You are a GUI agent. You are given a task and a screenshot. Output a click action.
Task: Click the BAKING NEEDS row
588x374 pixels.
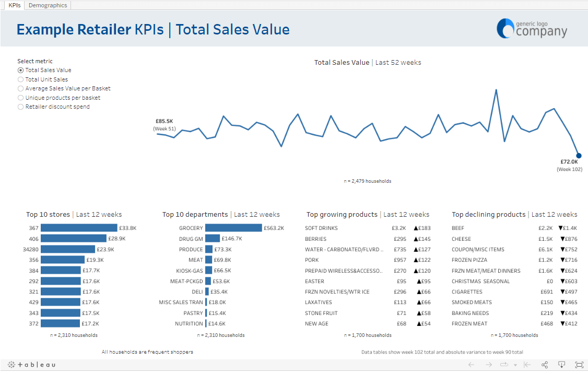click(514, 313)
